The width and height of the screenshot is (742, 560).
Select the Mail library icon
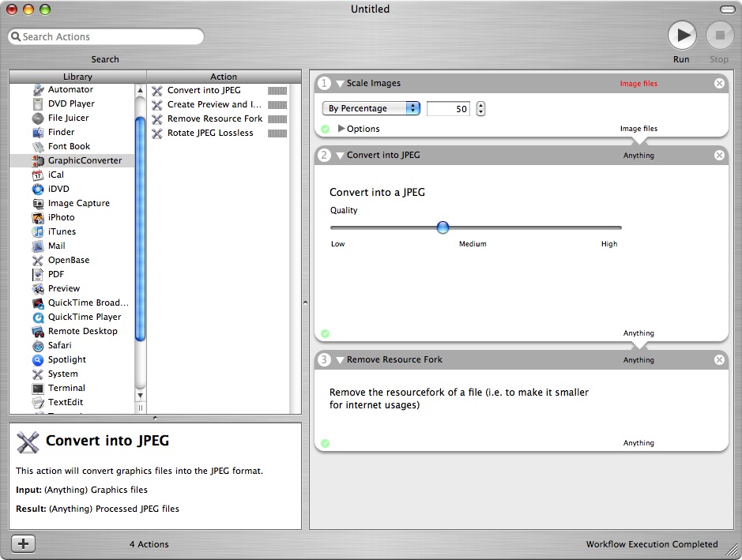pos(38,246)
